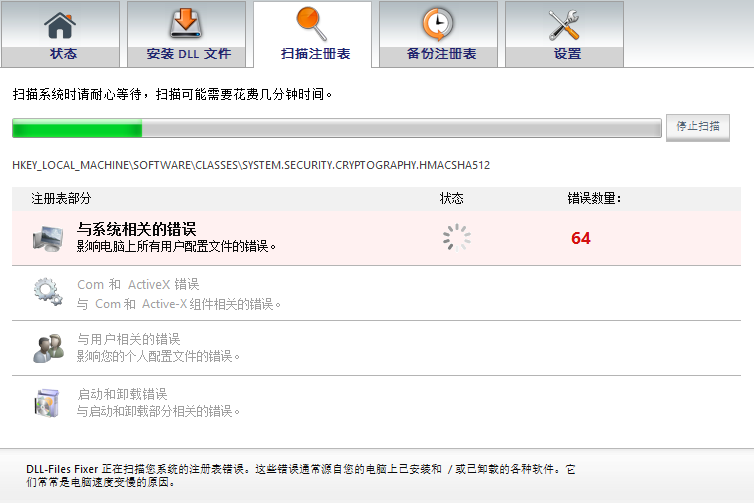Click the red error count 64

pos(581,239)
